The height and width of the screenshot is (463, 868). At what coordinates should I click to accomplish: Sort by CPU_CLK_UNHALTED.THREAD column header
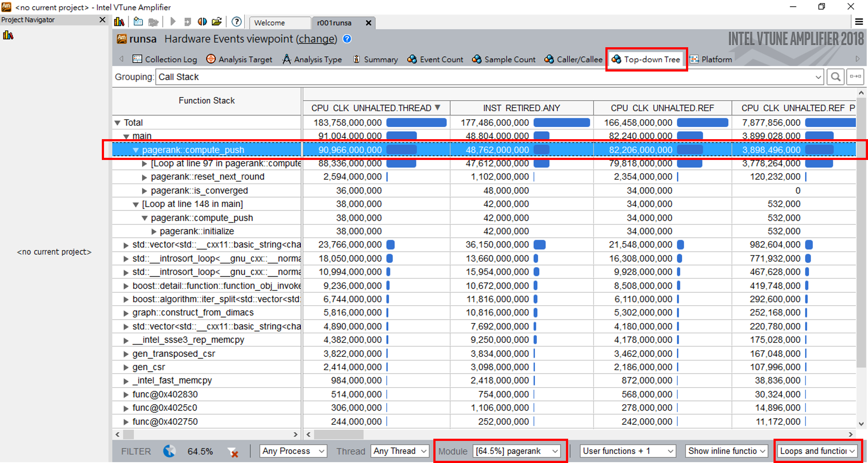(376, 108)
